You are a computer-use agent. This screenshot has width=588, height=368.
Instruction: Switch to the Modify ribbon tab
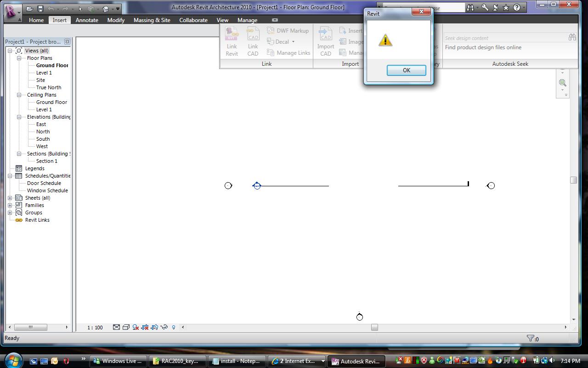(116, 20)
